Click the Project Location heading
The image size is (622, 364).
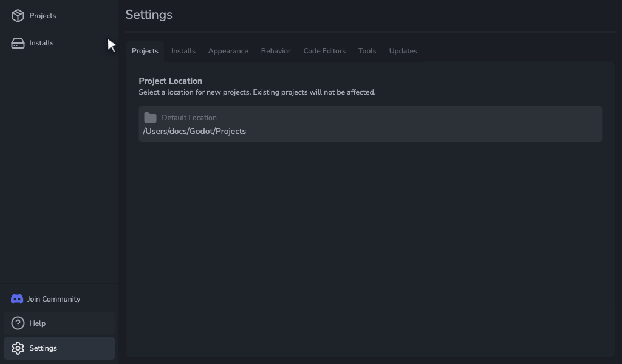(171, 81)
